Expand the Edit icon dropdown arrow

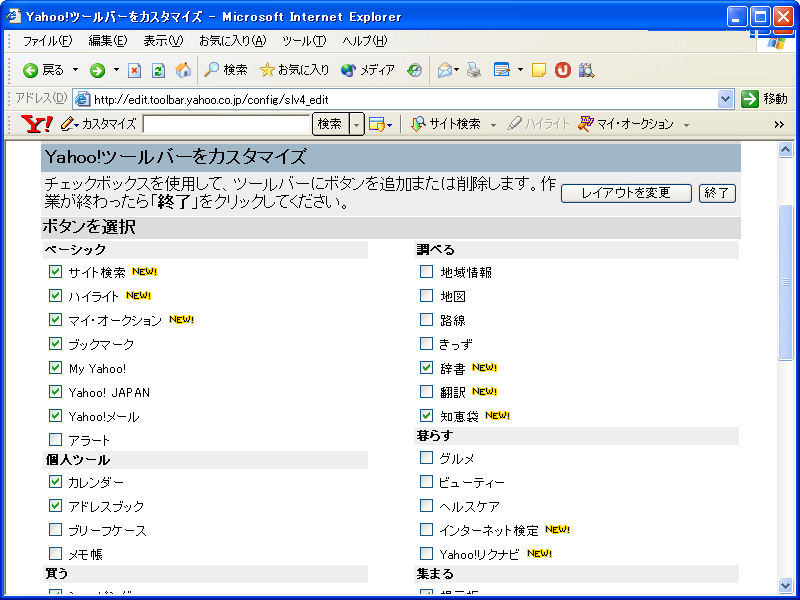520,70
